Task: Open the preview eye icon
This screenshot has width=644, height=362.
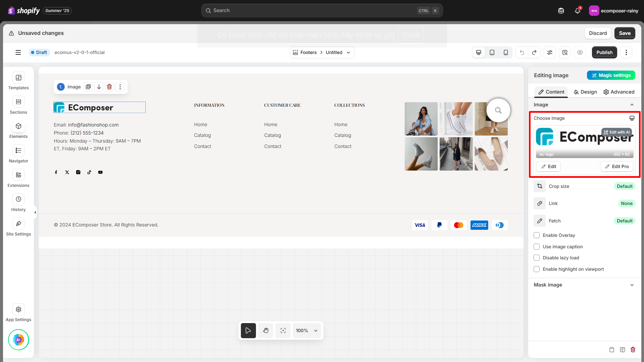Action: (580, 52)
